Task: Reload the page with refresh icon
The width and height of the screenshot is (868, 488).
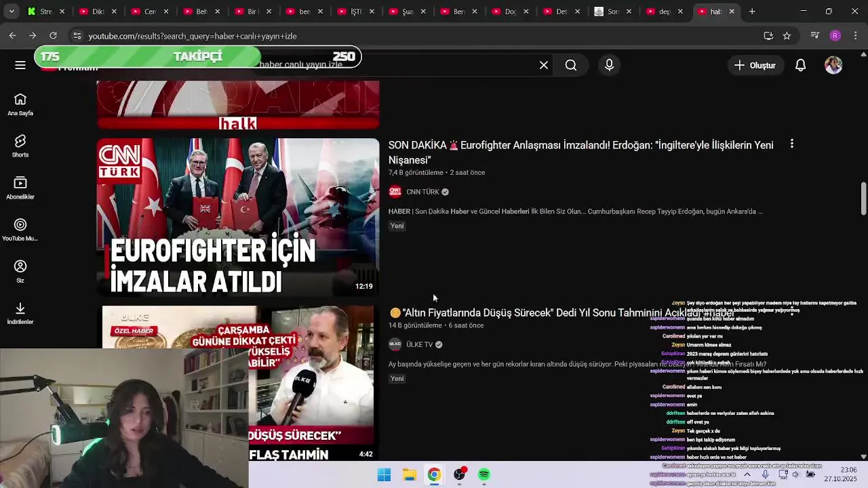Action: 53,35
